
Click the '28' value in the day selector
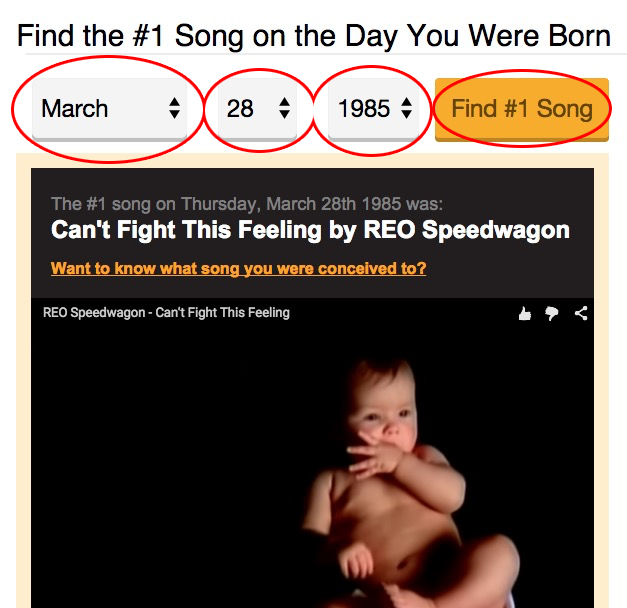tap(240, 108)
